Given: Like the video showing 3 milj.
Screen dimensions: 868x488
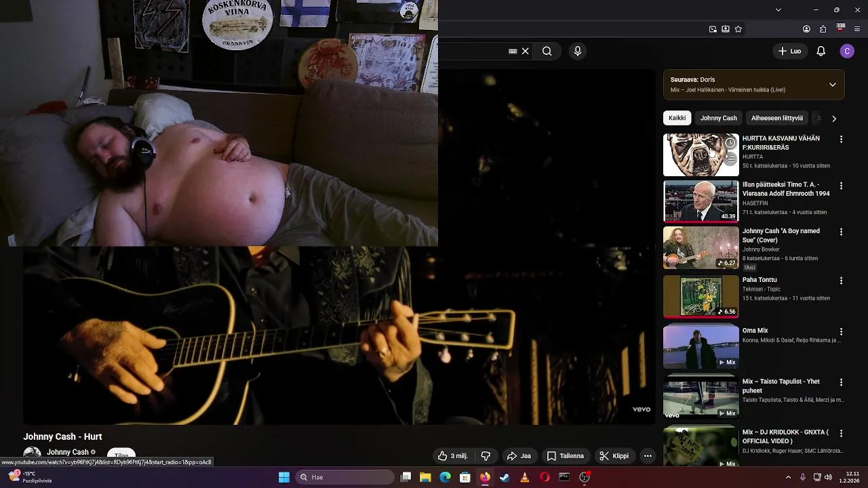Looking at the screenshot, I should (452, 456).
